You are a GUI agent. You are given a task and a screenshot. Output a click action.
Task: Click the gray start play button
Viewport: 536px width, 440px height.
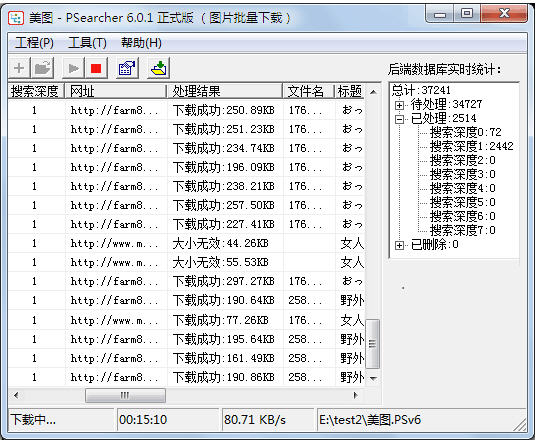tap(73, 68)
